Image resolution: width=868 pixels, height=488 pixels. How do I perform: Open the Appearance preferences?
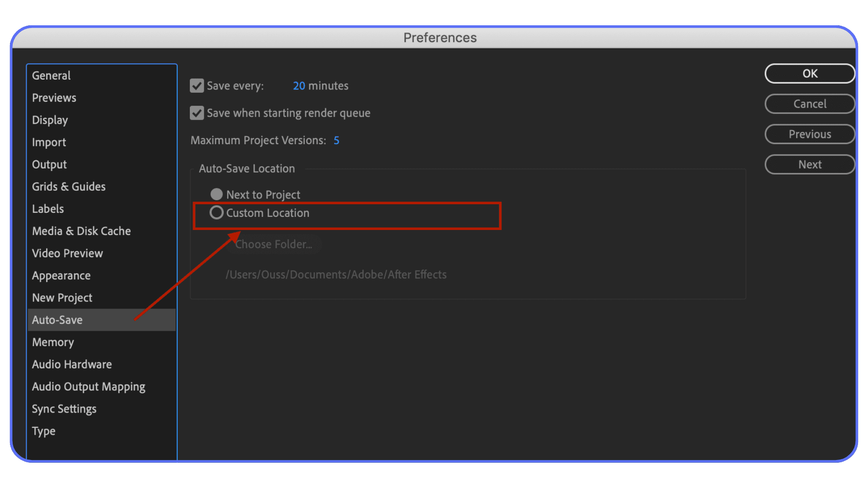pyautogui.click(x=61, y=275)
